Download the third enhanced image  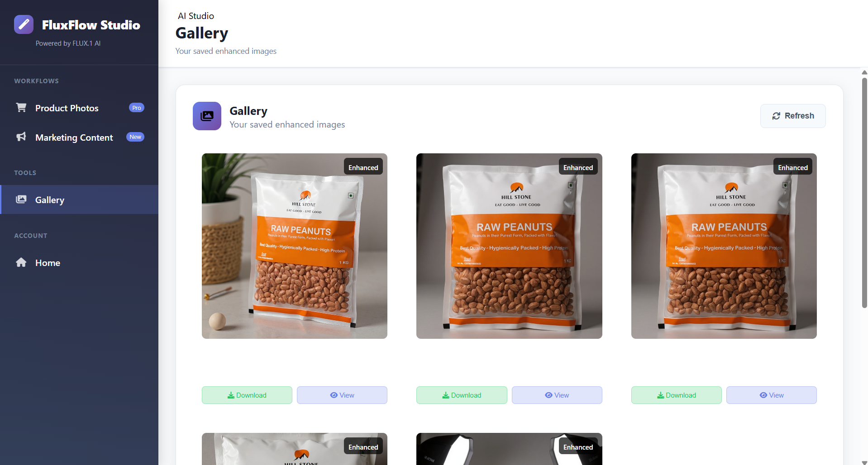[676, 395]
